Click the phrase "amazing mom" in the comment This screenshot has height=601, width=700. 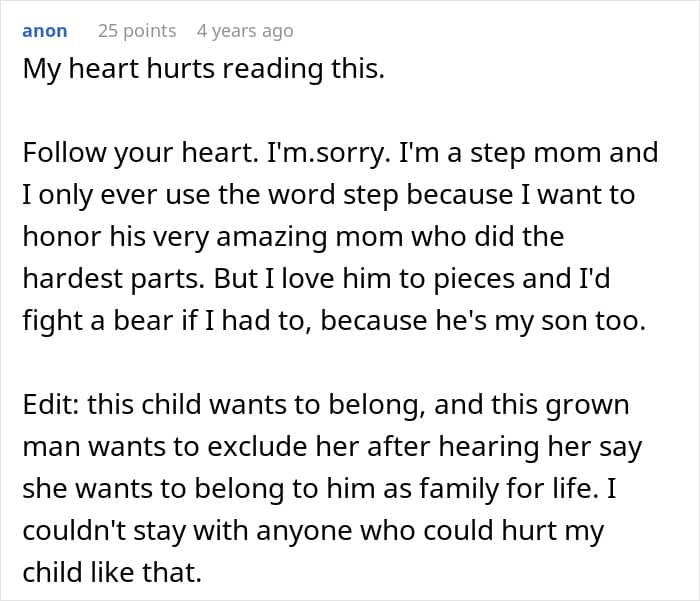click(375, 237)
